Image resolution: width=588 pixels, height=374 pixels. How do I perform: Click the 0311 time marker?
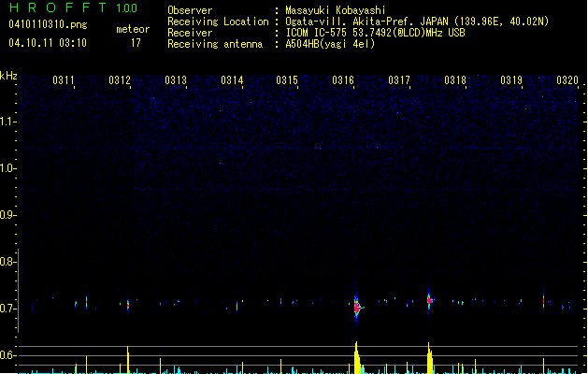[x=64, y=80]
